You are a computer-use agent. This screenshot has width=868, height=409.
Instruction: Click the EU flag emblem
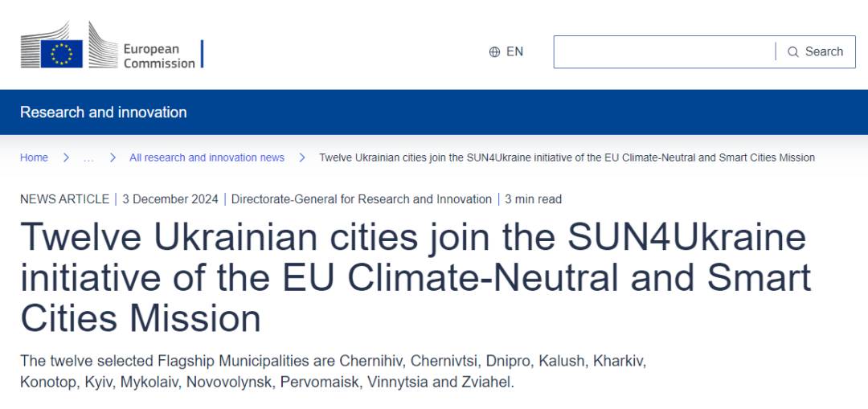[x=61, y=54]
